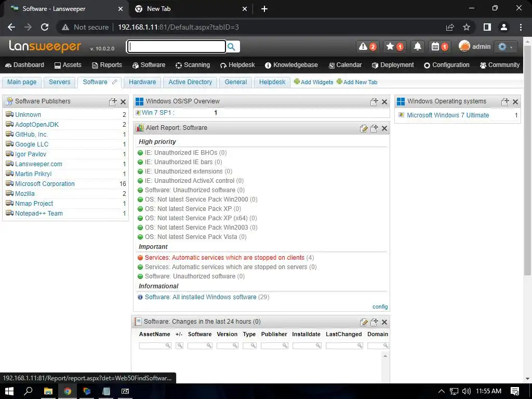Click the config link in Alert Report
This screenshot has width=532, height=399.
380,307
